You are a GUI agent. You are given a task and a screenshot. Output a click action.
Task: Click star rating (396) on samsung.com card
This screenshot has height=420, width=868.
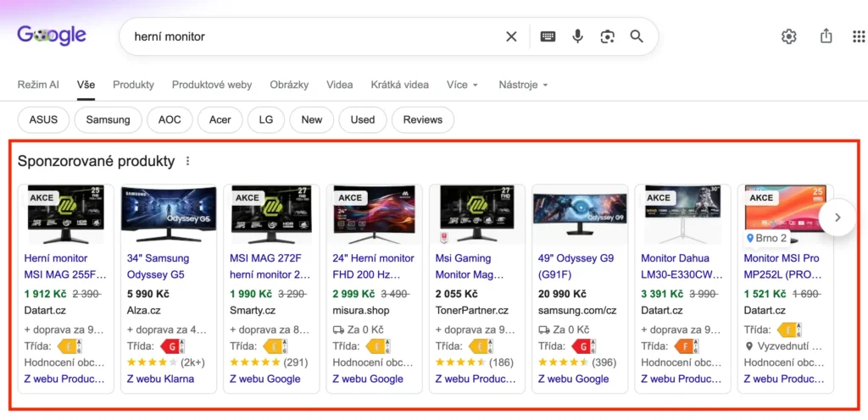coord(576,363)
